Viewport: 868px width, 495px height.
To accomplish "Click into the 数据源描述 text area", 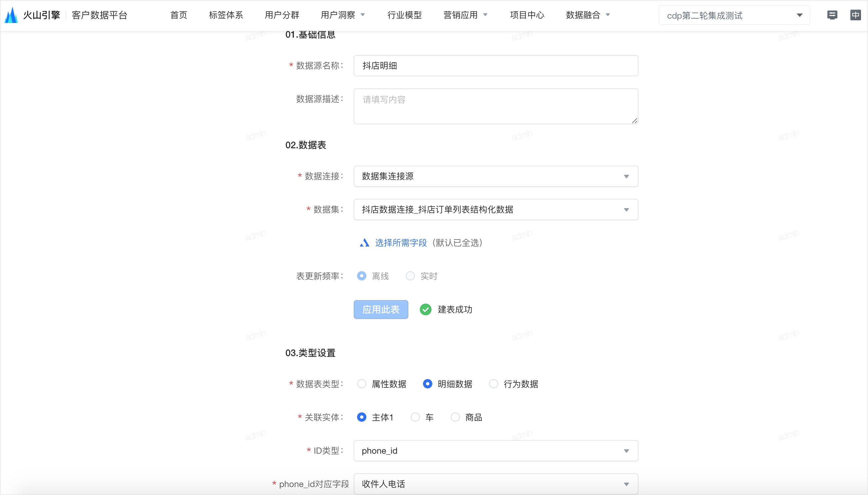I will pos(496,106).
